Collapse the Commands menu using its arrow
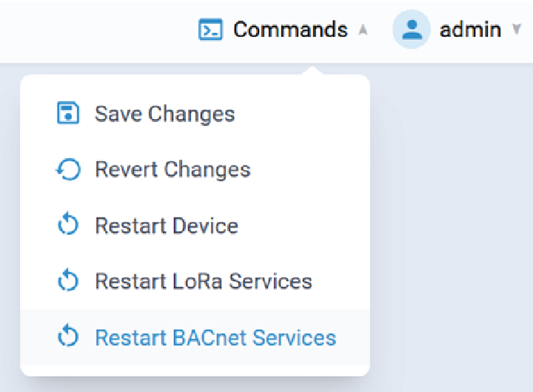The image size is (533, 392). pyautogui.click(x=363, y=30)
